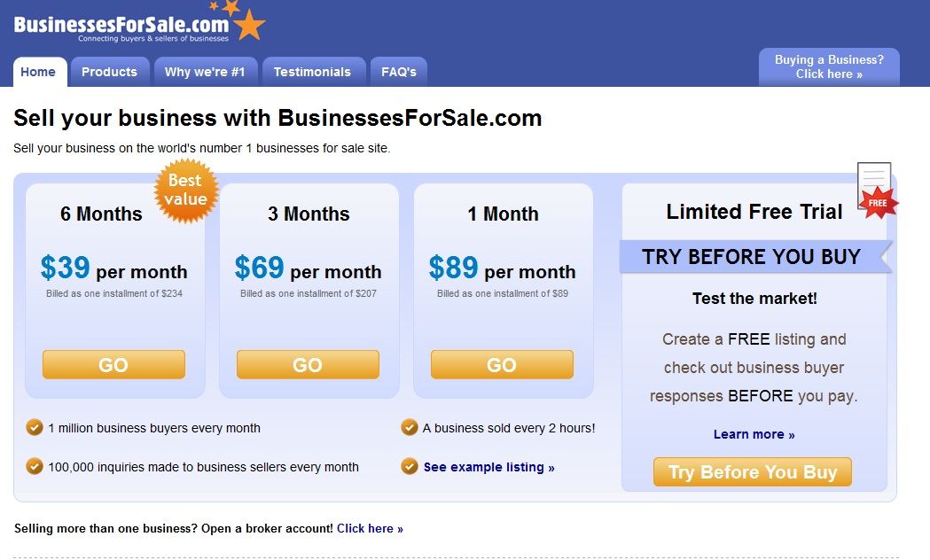Switch to the Products tab
This screenshot has height=560, width=930.
tap(110, 72)
